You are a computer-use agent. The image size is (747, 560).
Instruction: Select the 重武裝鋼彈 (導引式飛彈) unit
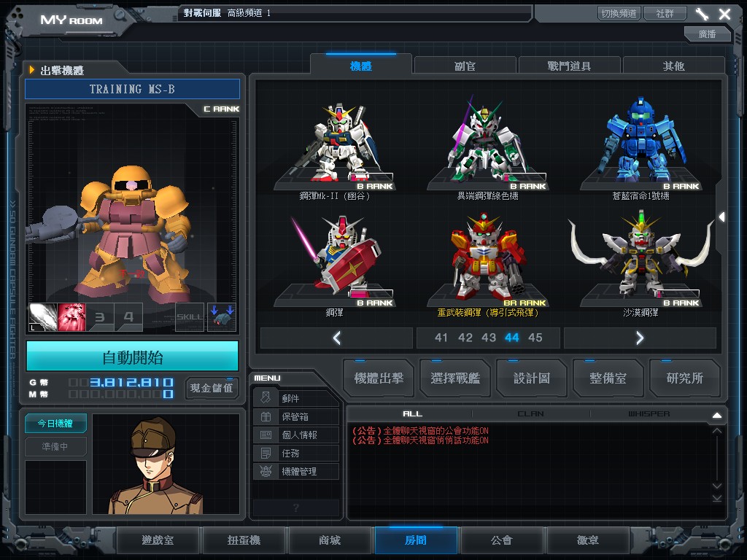487,264
